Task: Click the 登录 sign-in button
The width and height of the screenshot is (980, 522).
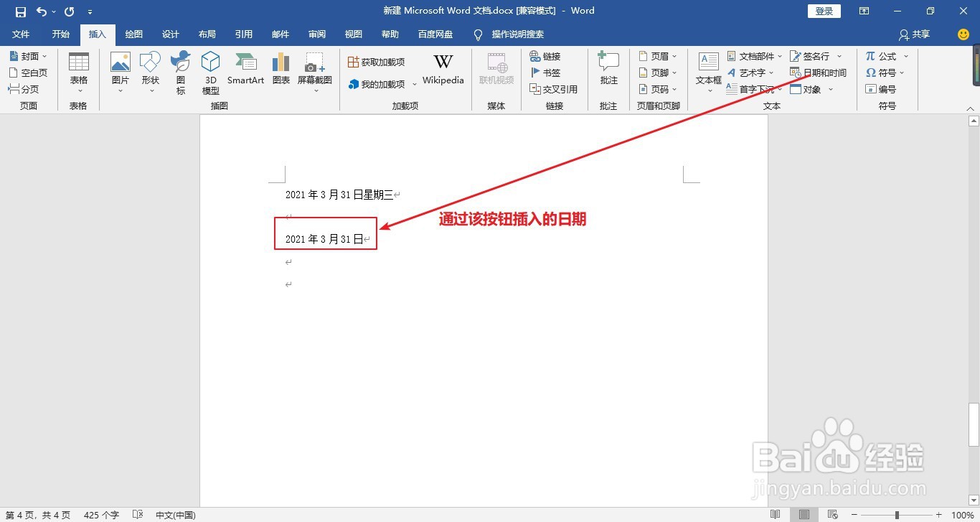Action: click(x=824, y=11)
